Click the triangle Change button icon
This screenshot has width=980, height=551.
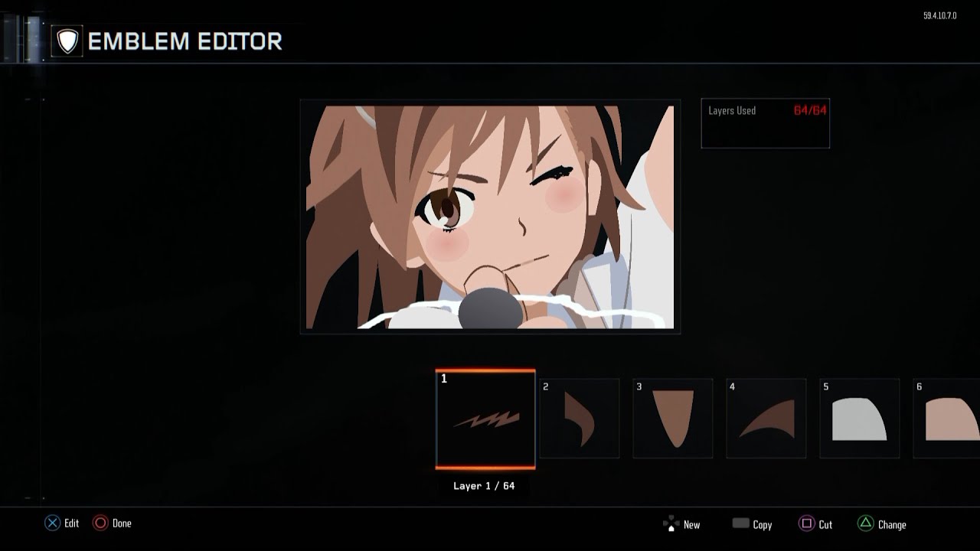pos(865,524)
